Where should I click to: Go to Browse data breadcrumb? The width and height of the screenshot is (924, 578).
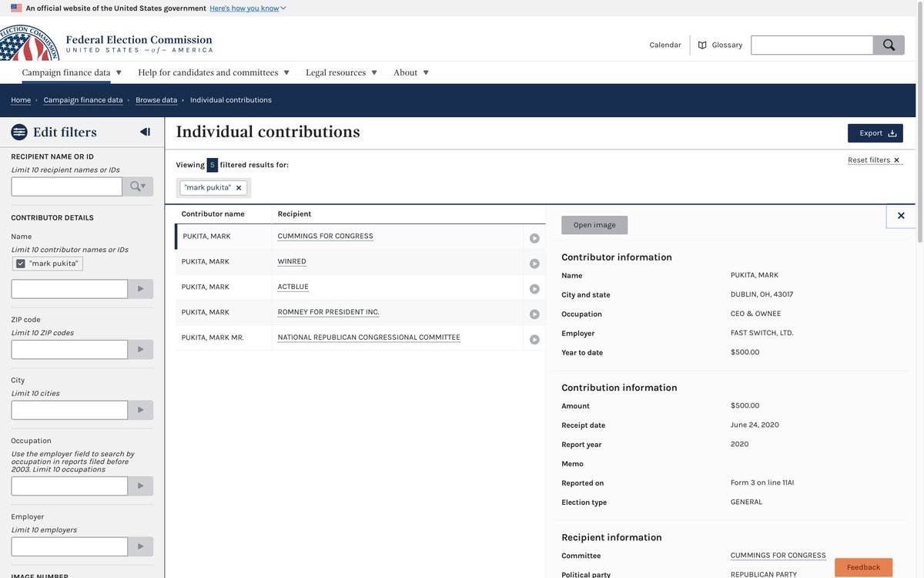point(156,100)
